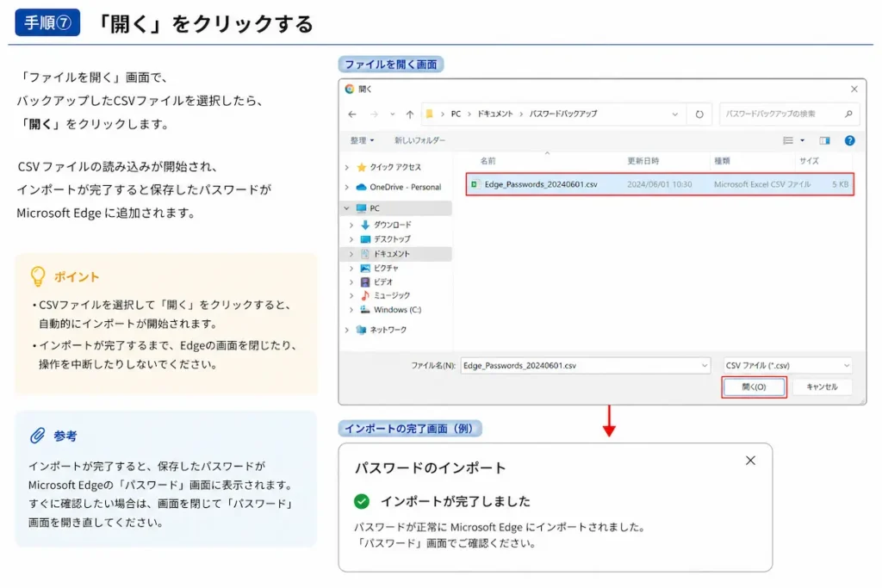This screenshot has width=882, height=588.
Task: Expand OneDrive - Personal tree node
Action: point(347,187)
